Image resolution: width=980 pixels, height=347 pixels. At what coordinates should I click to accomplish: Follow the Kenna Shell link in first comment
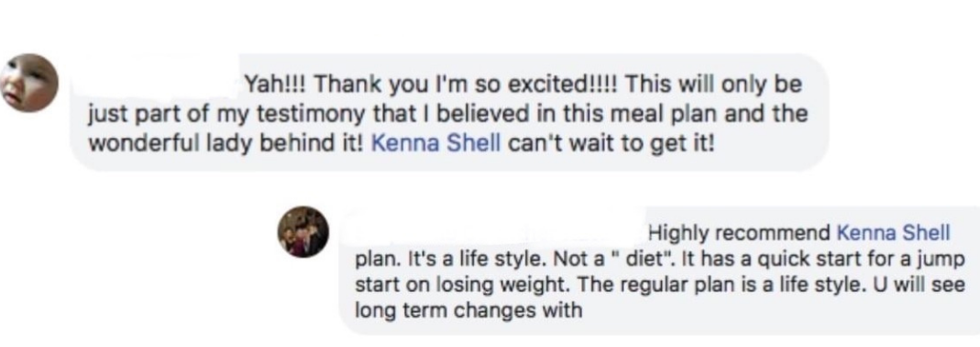click(x=436, y=143)
